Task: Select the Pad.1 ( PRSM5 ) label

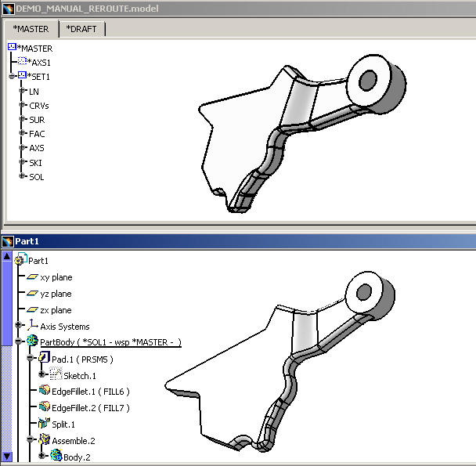Action: (82, 359)
